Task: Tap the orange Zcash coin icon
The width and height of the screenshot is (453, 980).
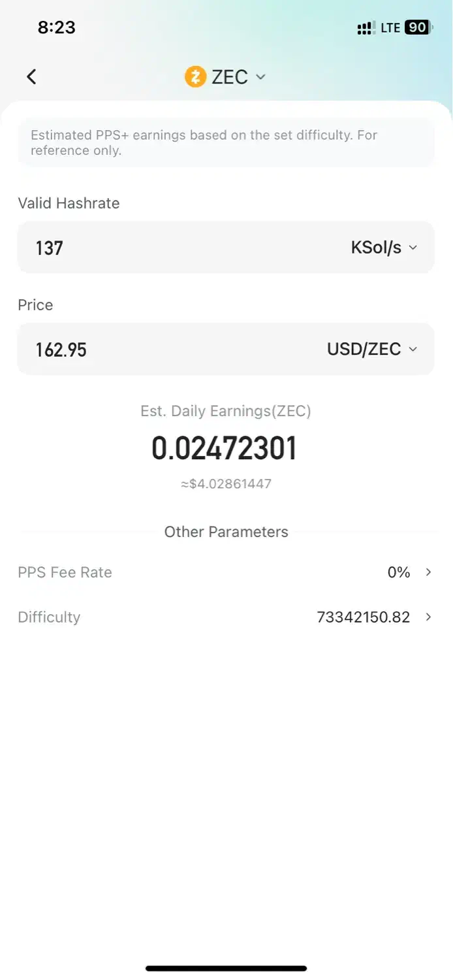Action: tap(195, 76)
